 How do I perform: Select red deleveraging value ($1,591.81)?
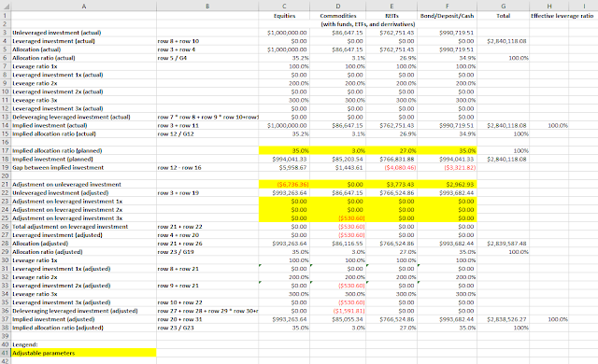point(338,311)
